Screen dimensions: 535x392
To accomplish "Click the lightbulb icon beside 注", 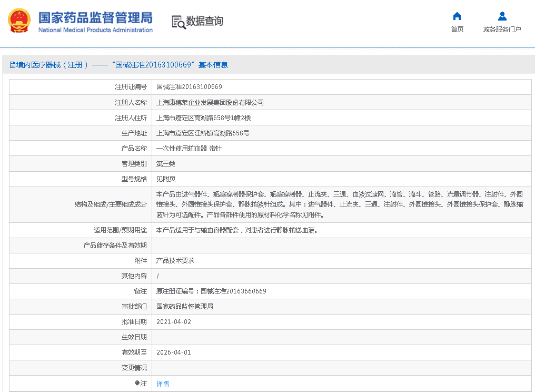I will (x=137, y=384).
